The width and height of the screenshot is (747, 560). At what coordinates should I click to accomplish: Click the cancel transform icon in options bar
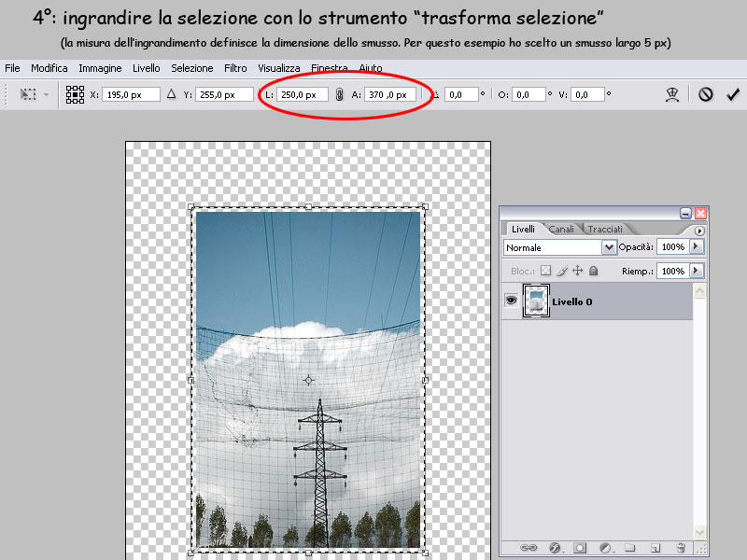(708, 93)
